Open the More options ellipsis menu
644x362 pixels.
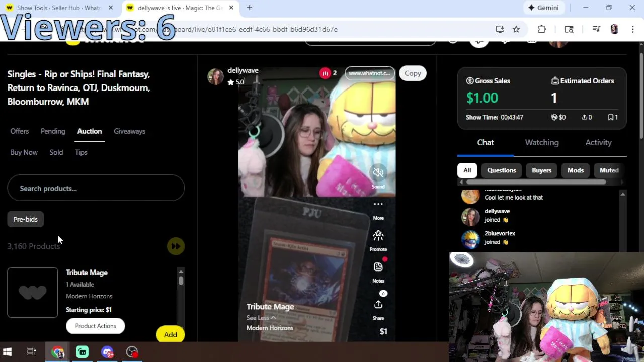point(378,204)
